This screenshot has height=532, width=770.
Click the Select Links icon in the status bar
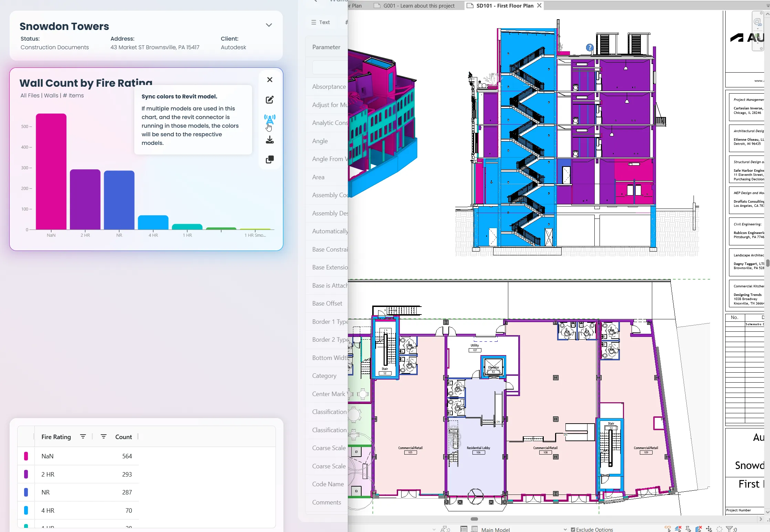(x=667, y=529)
